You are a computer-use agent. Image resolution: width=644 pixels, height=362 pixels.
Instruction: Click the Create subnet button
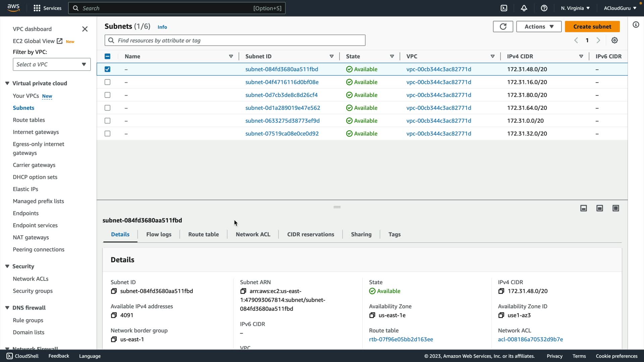click(x=592, y=26)
